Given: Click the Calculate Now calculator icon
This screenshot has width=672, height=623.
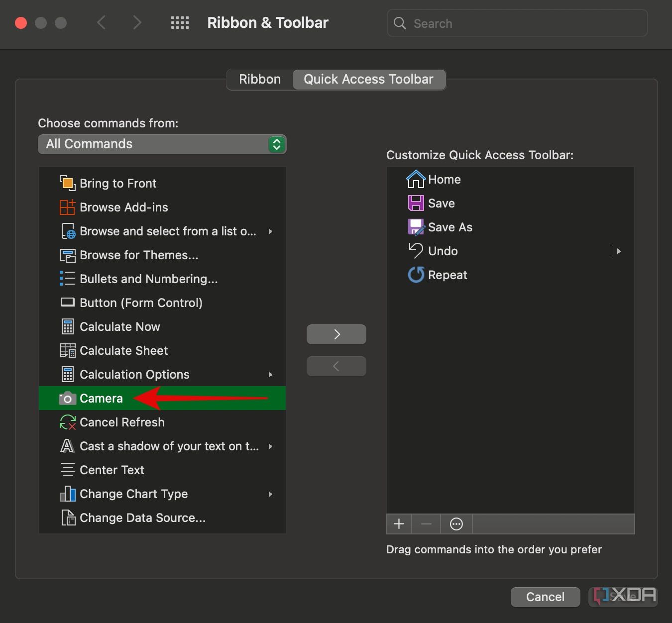Looking at the screenshot, I should (67, 327).
